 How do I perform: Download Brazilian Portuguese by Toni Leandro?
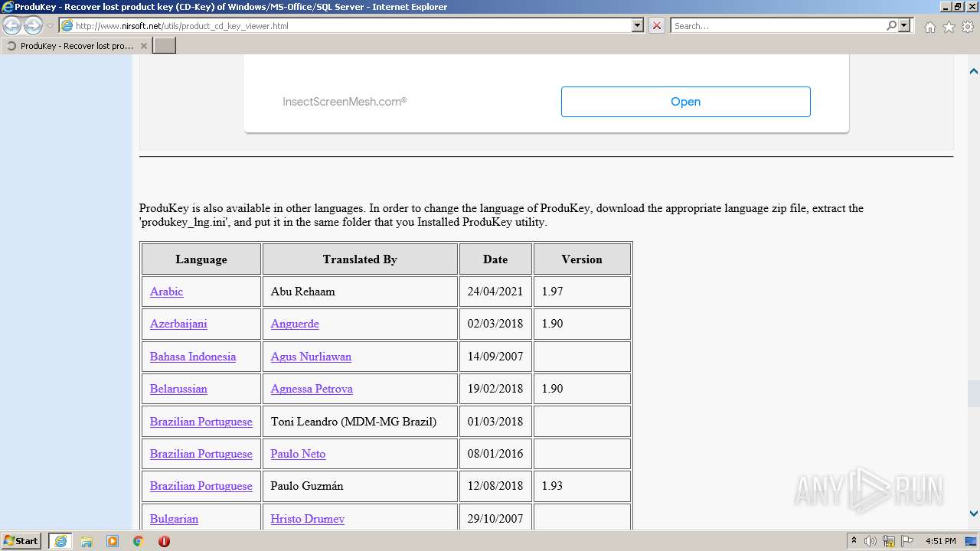[201, 422]
